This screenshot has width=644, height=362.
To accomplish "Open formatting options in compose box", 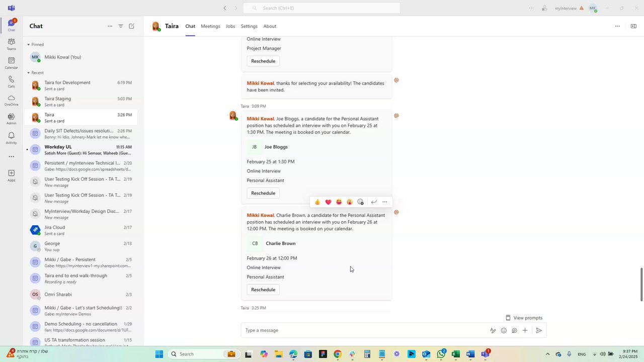I will point(493,330).
